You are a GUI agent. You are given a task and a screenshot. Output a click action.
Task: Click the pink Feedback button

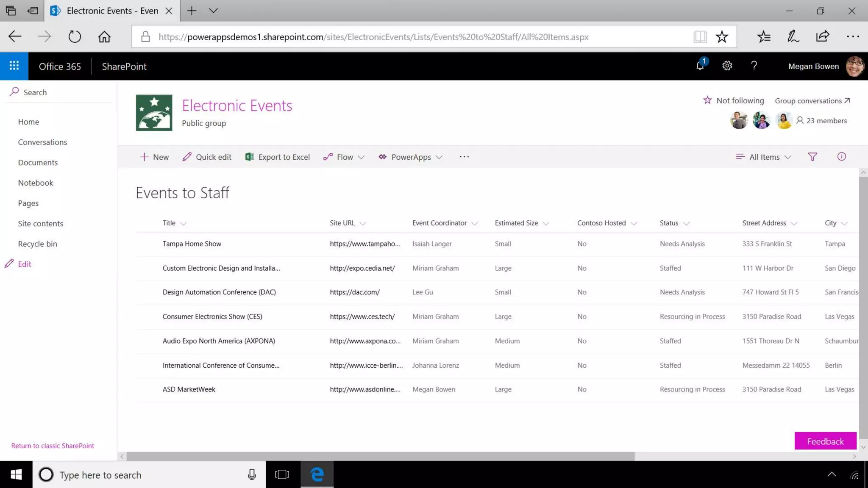[x=825, y=441]
